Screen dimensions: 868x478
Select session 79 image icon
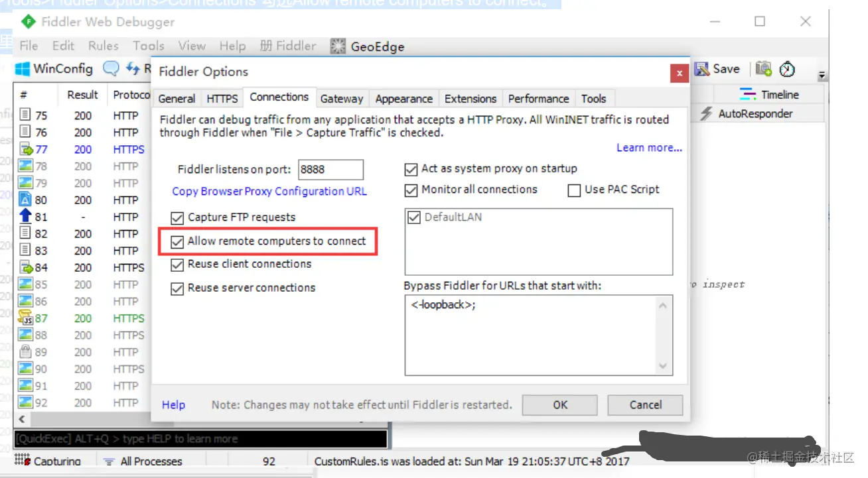coord(25,183)
